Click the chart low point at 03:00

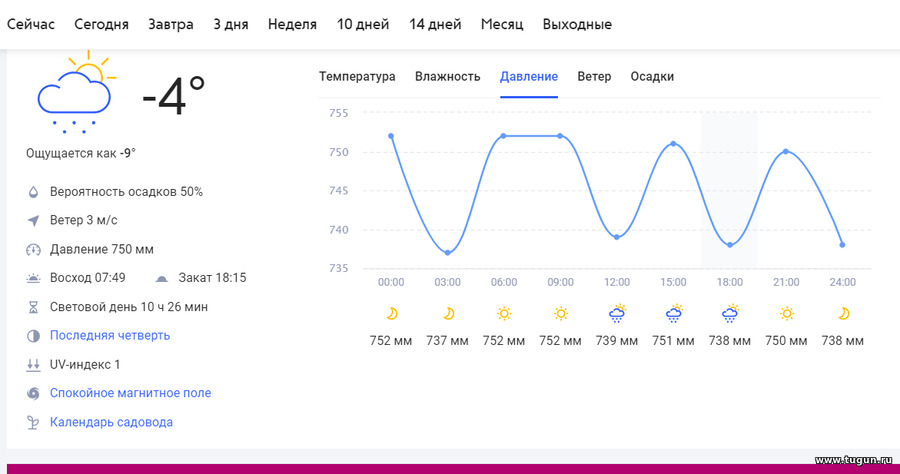(x=448, y=252)
